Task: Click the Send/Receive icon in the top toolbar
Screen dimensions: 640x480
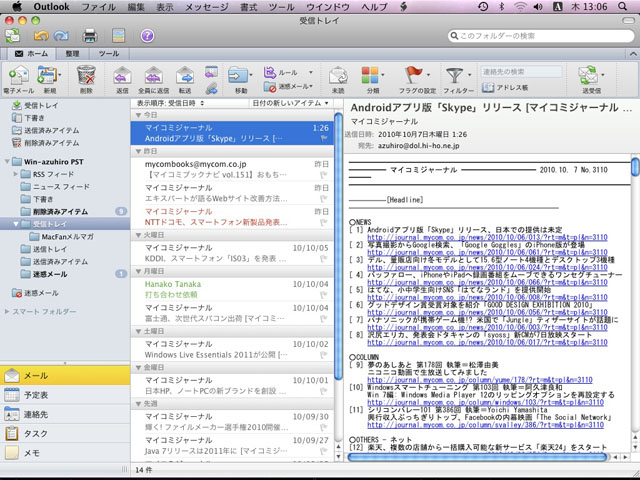Action: [x=13, y=36]
